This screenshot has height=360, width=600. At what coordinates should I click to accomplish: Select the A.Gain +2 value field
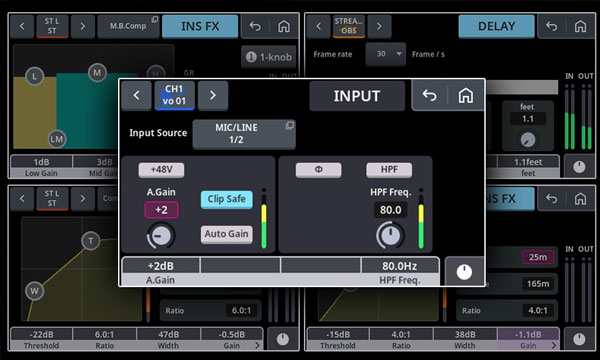[161, 210]
